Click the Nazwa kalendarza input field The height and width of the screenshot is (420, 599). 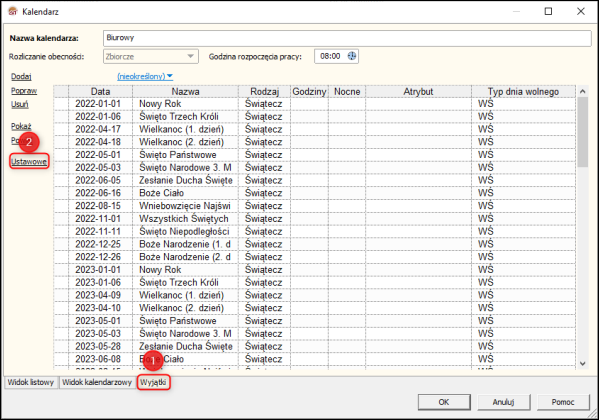pos(347,38)
